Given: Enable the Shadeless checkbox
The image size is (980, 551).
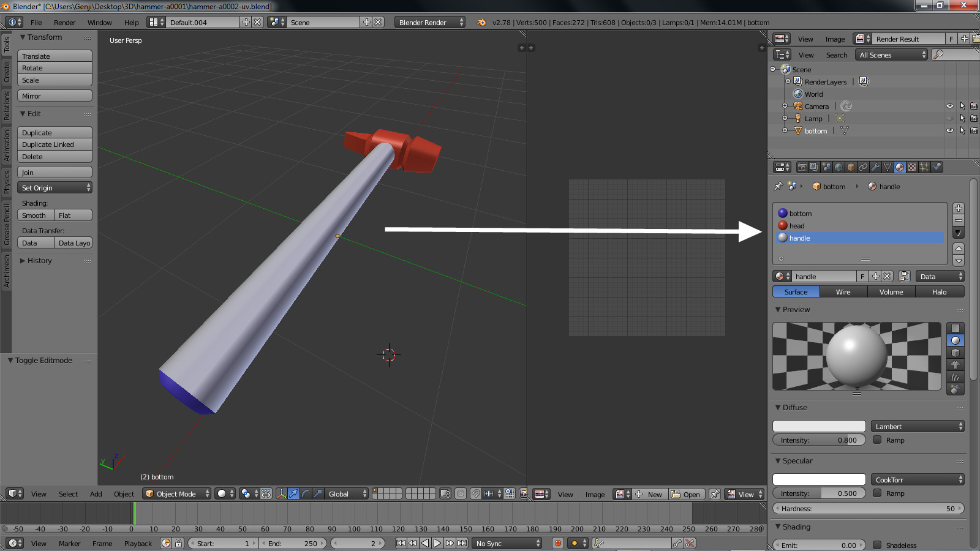Looking at the screenshot, I should pyautogui.click(x=877, y=545).
